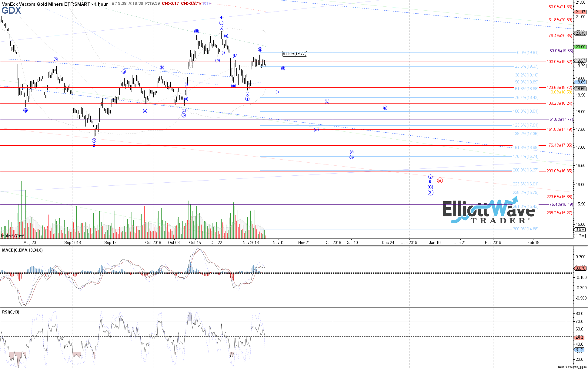The width and height of the screenshot is (588, 369).
Task: Click the GDX ticker symbol title
Action: [11, 11]
